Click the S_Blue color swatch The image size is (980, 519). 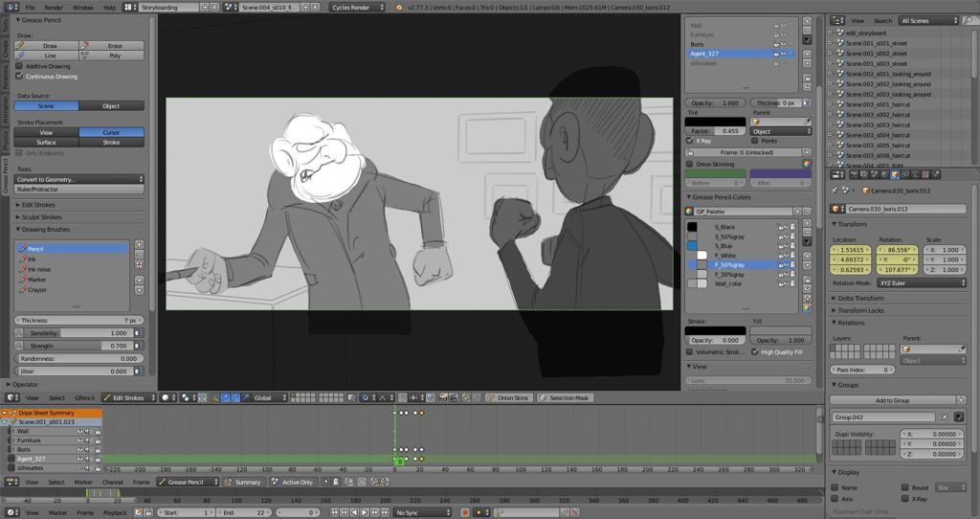[692, 246]
